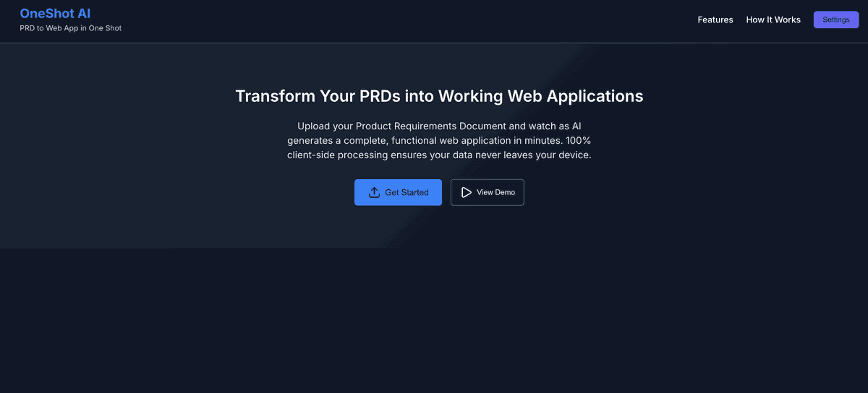Open the View Demo button
868x393 pixels.
click(487, 192)
